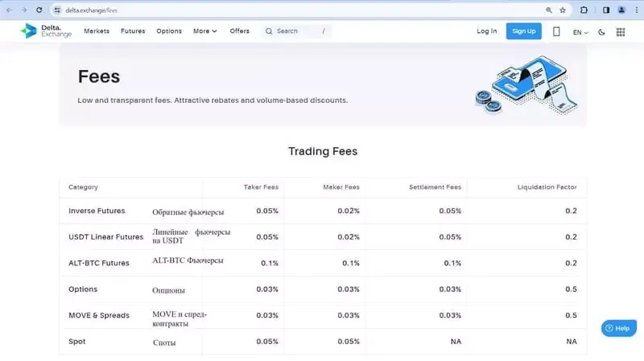Viewport: 644px width, 361px height.
Task: Select the ALT-BTC Futures row label
Action: pyautogui.click(x=98, y=264)
